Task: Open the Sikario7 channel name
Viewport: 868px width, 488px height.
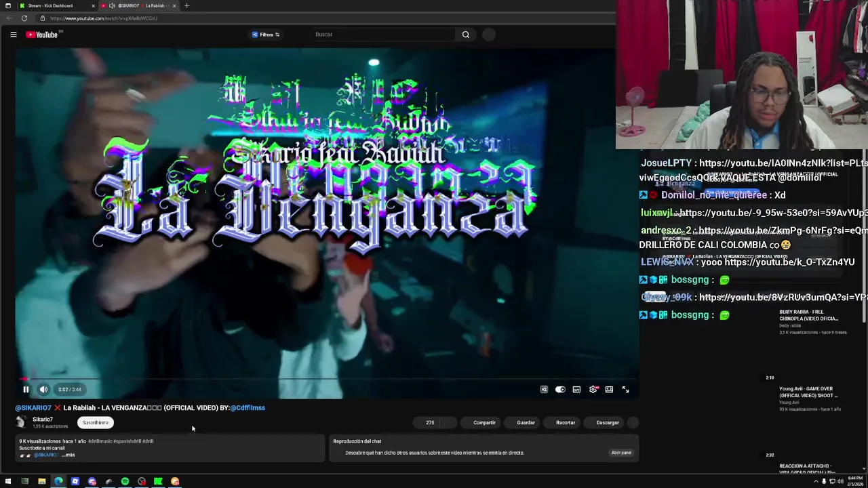Action: (x=43, y=420)
